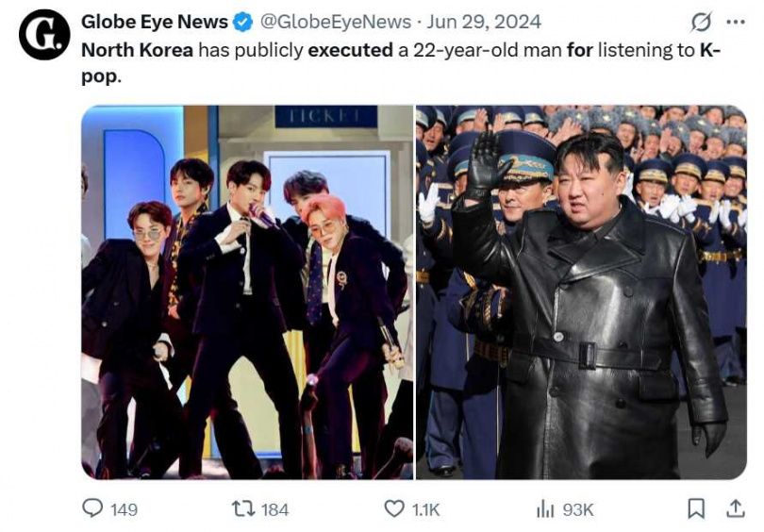Open the right photo of man in leather coat
The image size is (764, 532).
pos(581,291)
